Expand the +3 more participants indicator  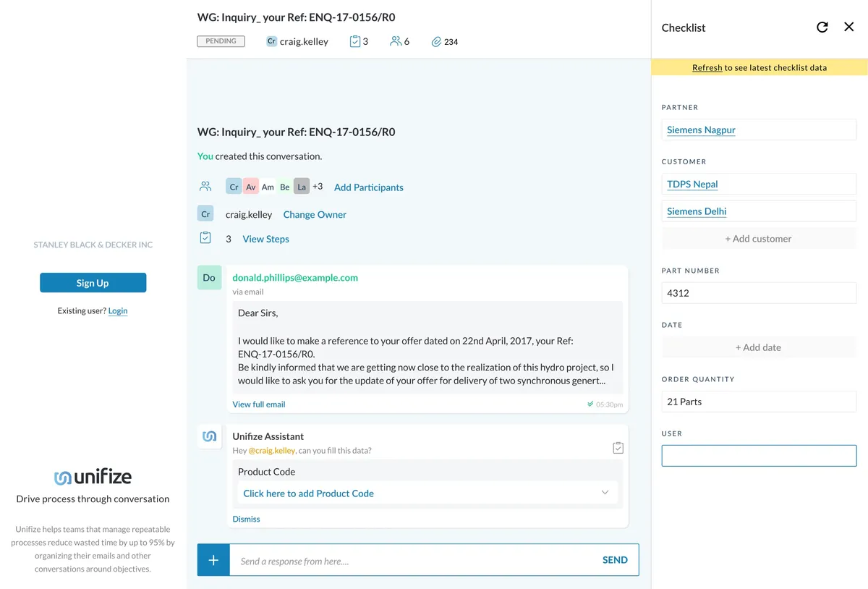[318, 187]
